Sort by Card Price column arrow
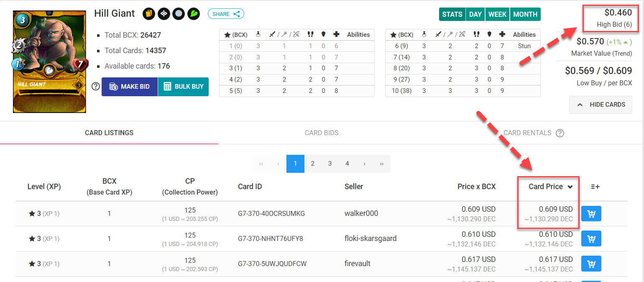The height and width of the screenshot is (282, 644). coord(570,187)
